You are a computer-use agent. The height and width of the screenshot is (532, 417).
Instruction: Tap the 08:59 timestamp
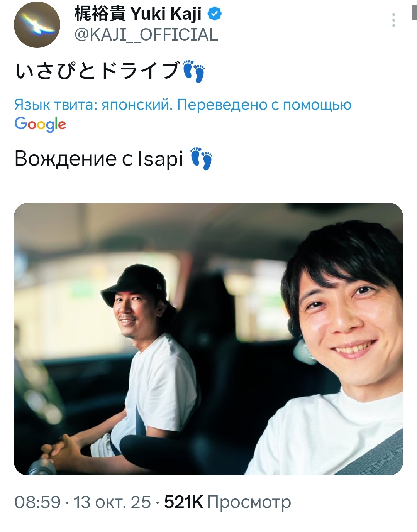pos(37,502)
